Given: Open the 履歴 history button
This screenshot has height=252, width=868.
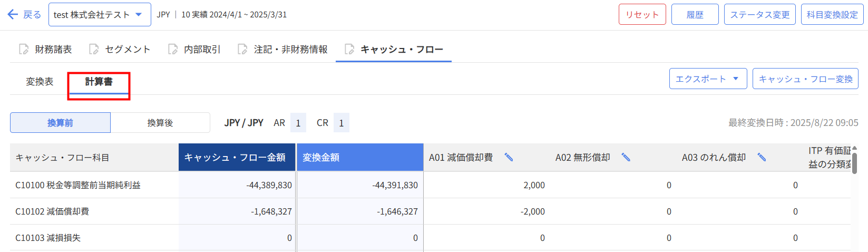Looking at the screenshot, I should [695, 15].
